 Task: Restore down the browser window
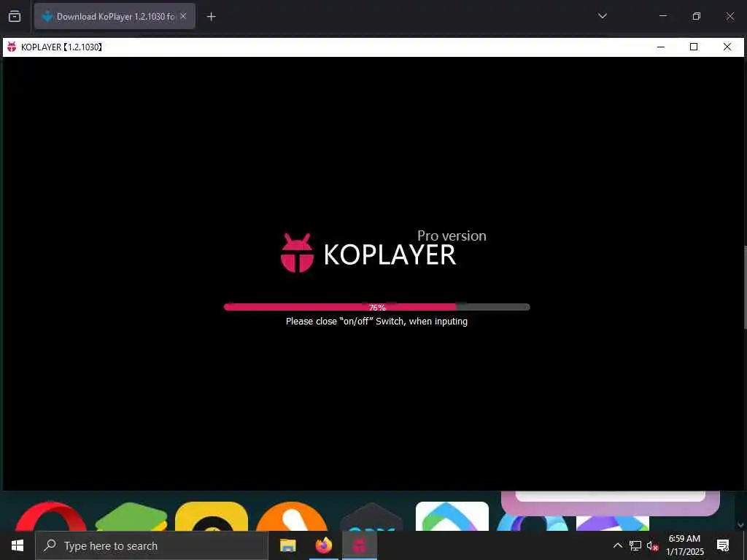[696, 16]
